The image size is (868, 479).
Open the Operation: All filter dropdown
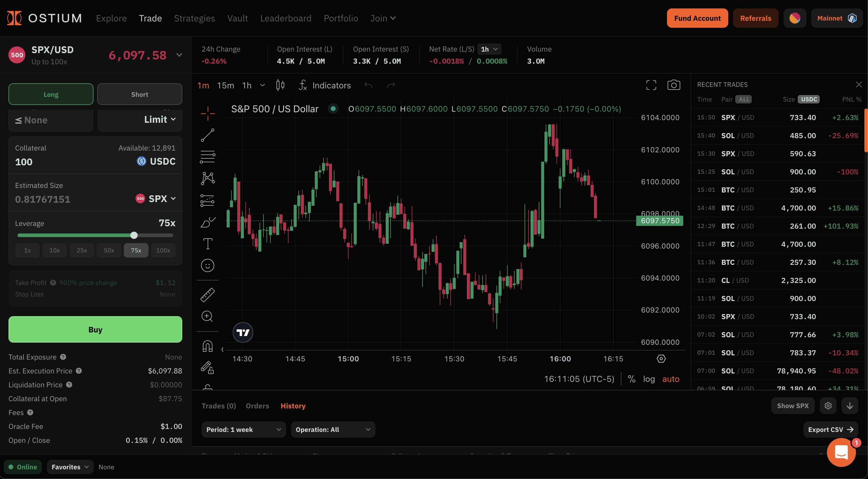(x=333, y=429)
